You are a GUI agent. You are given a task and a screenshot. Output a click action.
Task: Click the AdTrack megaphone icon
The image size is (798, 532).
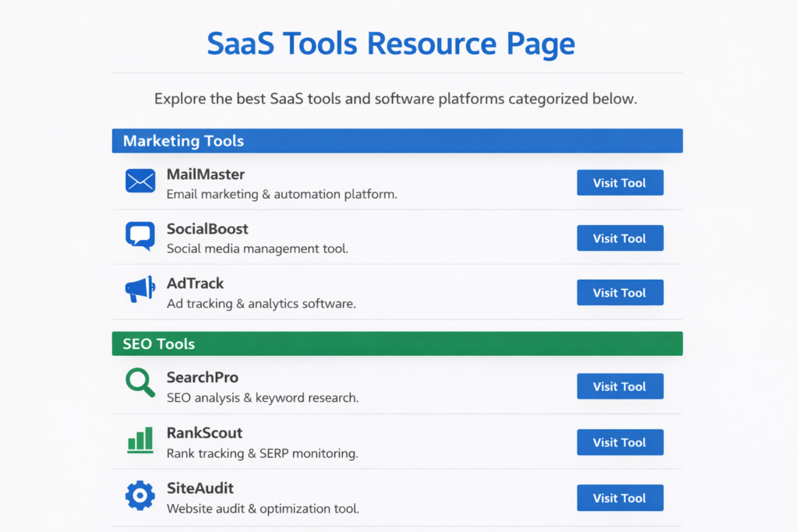click(140, 291)
